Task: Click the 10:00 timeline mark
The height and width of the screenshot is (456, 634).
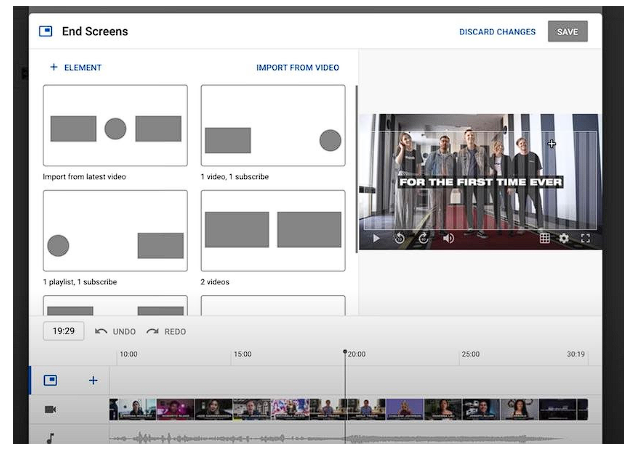Action: 128,354
